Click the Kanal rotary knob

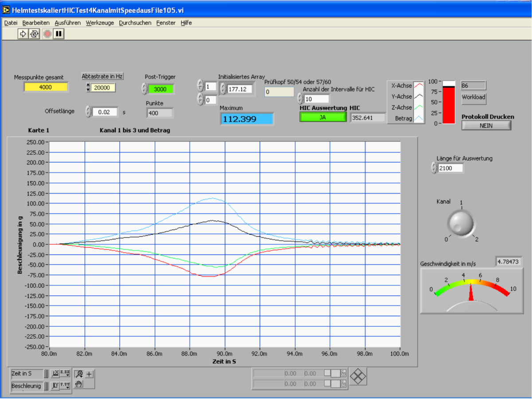461,223
